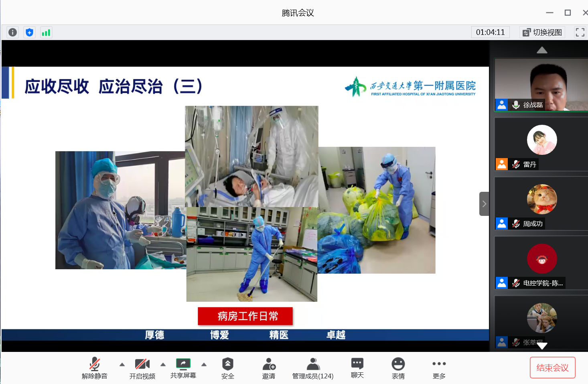588x384 pixels.
Task: Select 徐战磊 participant video thumbnail
Action: 541,85
